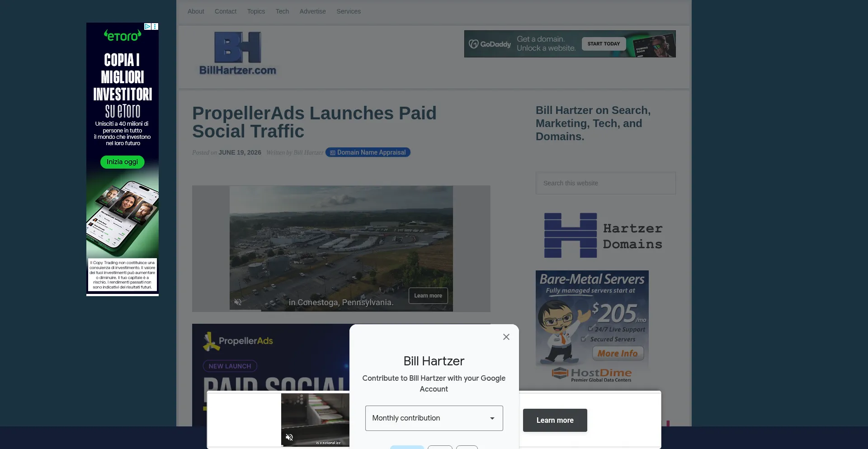The width and height of the screenshot is (868, 449).
Task: Click the Contribute to Bill Hartzer dialog text
Action: (x=434, y=383)
